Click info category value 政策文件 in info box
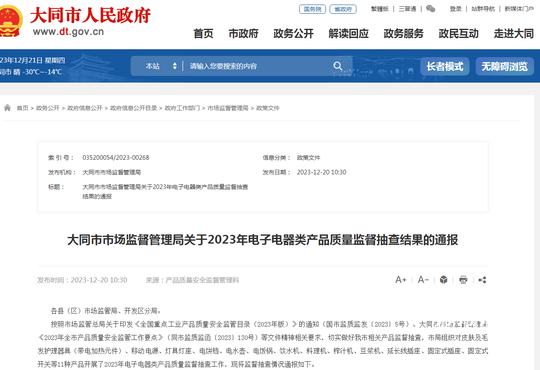This screenshot has width=540, height=370. pos(309,158)
